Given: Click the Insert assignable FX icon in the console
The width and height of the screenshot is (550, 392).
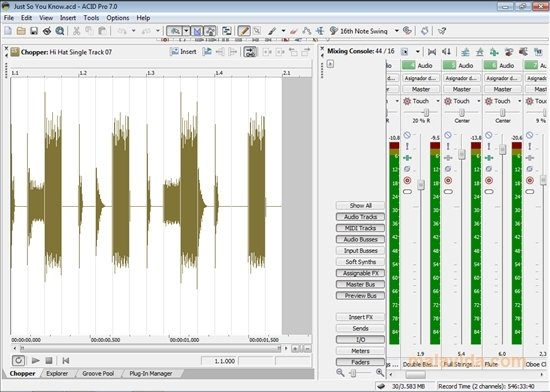Looking at the screenshot, I should click(x=494, y=52).
